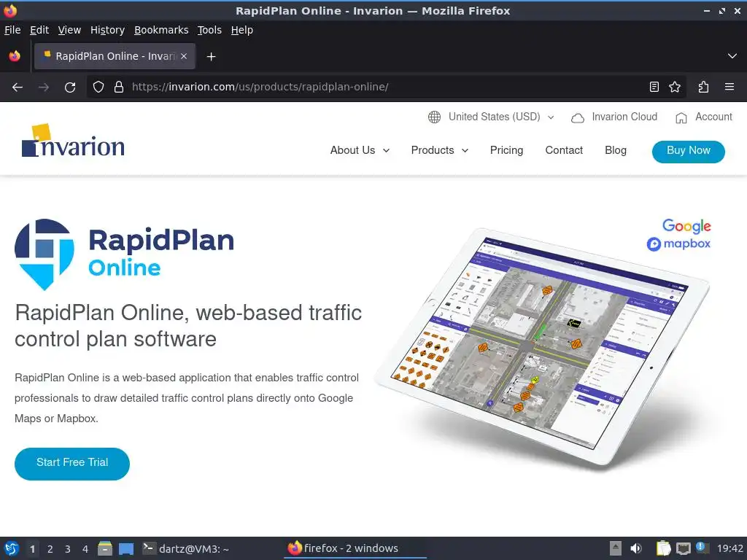Open the volume speaker tray icon

pos(635,548)
